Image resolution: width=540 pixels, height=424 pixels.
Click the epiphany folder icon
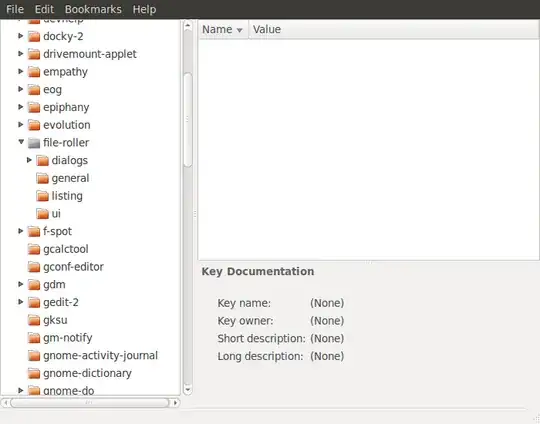34,107
